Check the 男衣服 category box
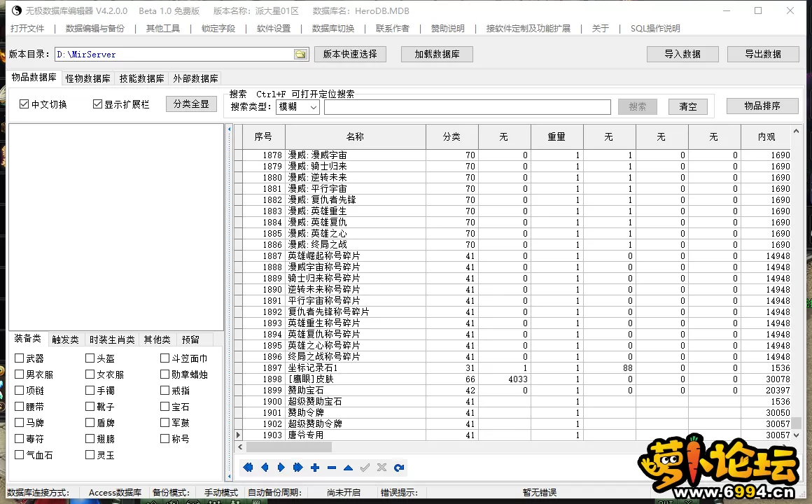The image size is (812, 504). (x=19, y=374)
